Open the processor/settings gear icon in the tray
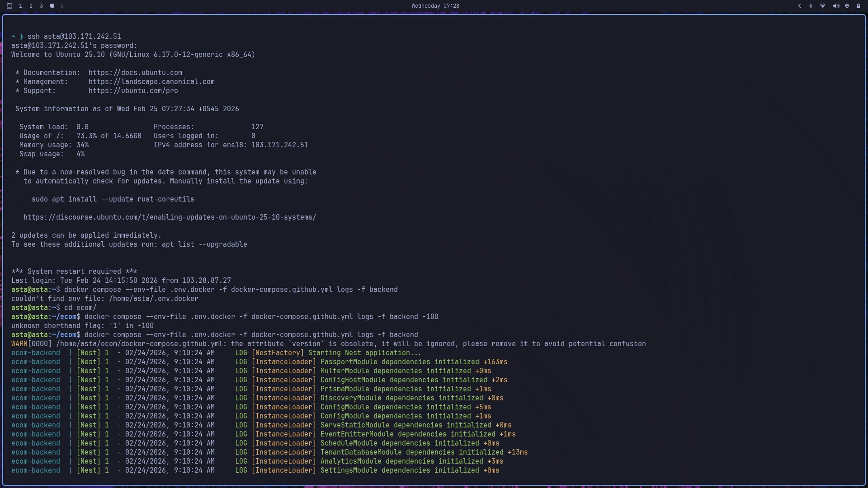 coord(846,6)
